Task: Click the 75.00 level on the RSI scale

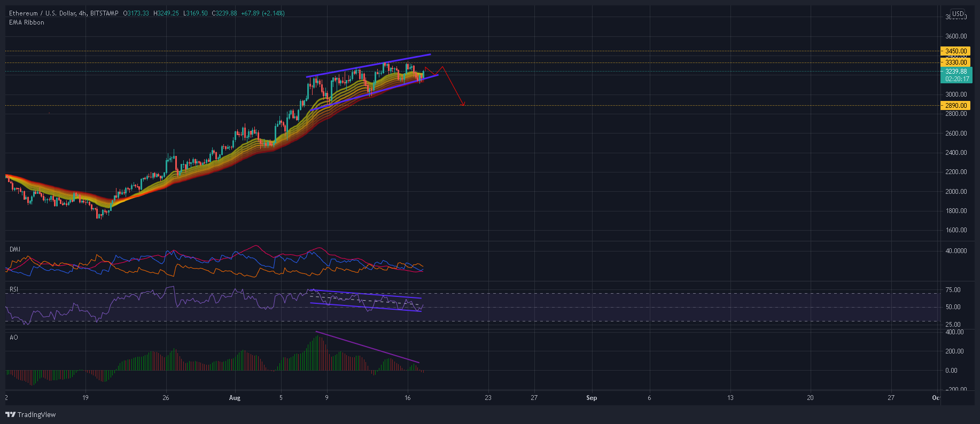Action: pyautogui.click(x=953, y=290)
